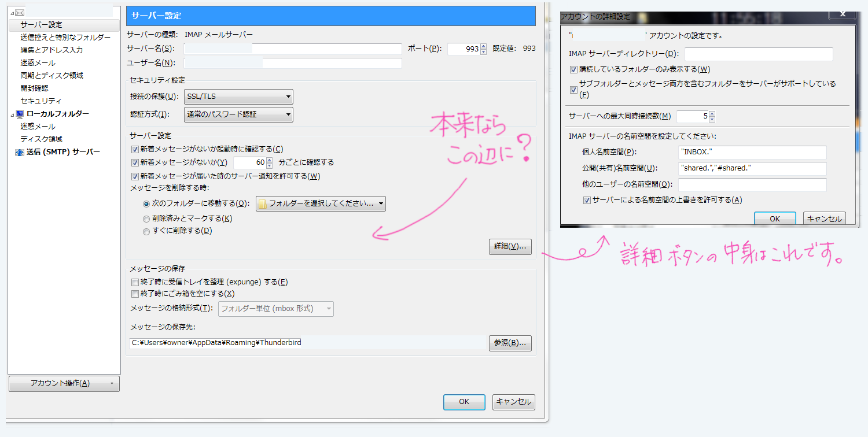Collapse the ローカルフォルダー tree node

[12, 114]
